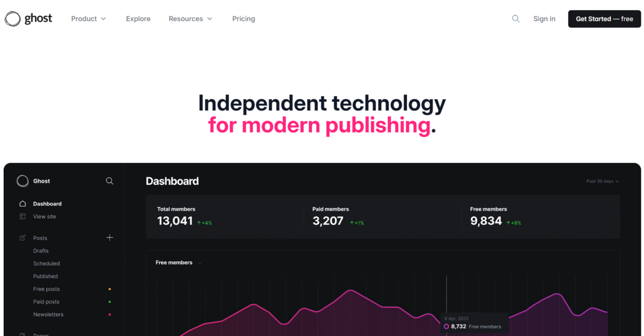
Task: Select Drafts in the sidebar
Action: click(41, 250)
